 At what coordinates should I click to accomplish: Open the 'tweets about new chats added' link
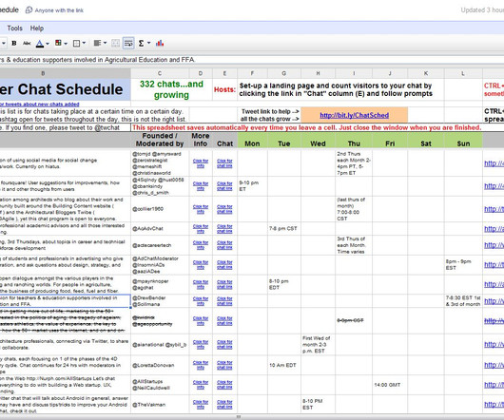[40, 104]
